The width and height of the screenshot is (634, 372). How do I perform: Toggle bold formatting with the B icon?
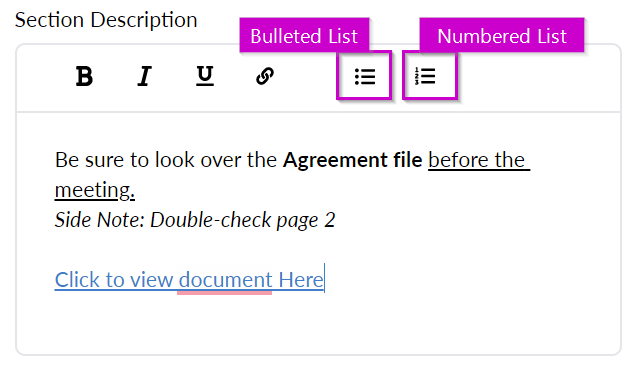(x=84, y=76)
